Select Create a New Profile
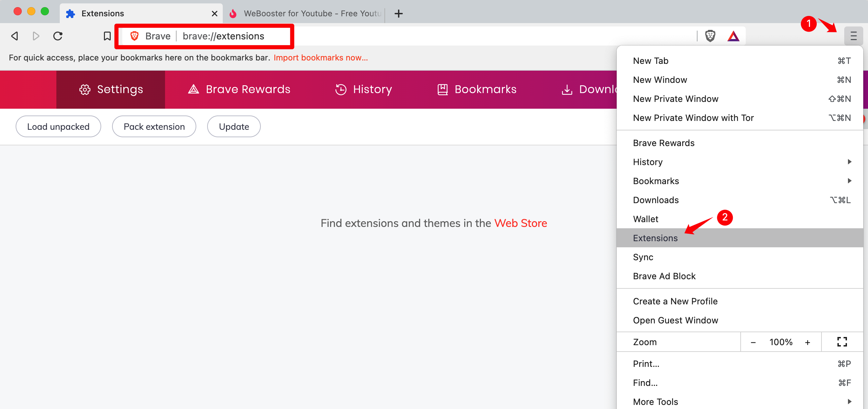The width and height of the screenshot is (868, 409). point(740,301)
